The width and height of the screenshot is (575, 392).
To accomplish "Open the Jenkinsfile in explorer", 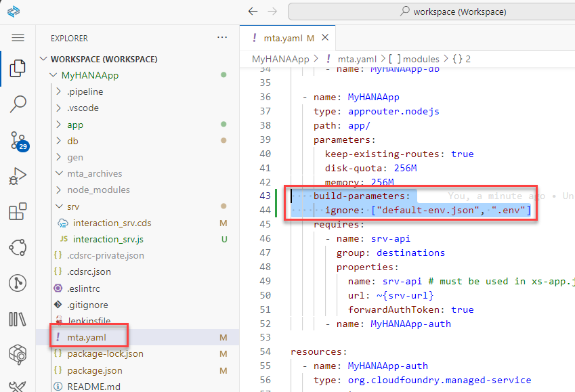I will [89, 320].
